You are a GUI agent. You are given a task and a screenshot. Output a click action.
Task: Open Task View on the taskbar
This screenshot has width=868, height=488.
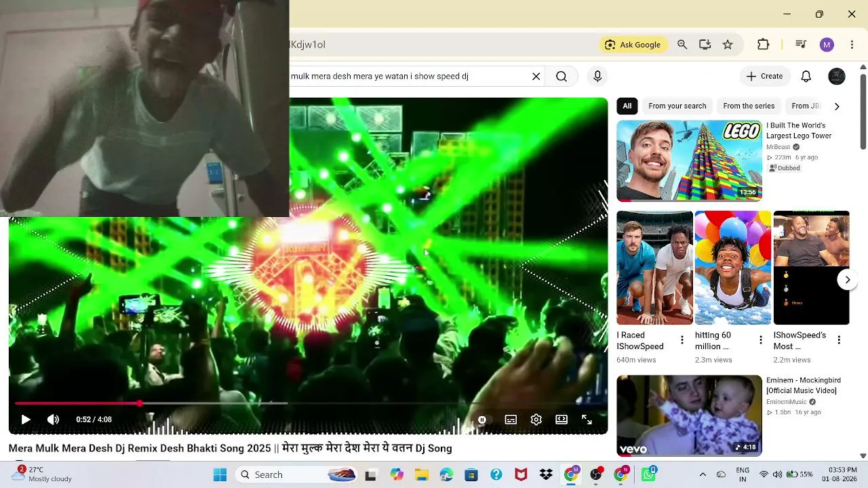[x=370, y=474]
